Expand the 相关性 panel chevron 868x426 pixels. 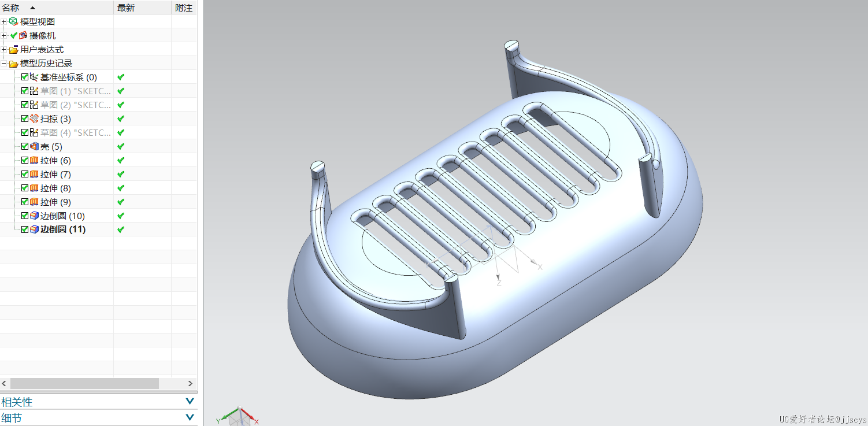click(190, 401)
